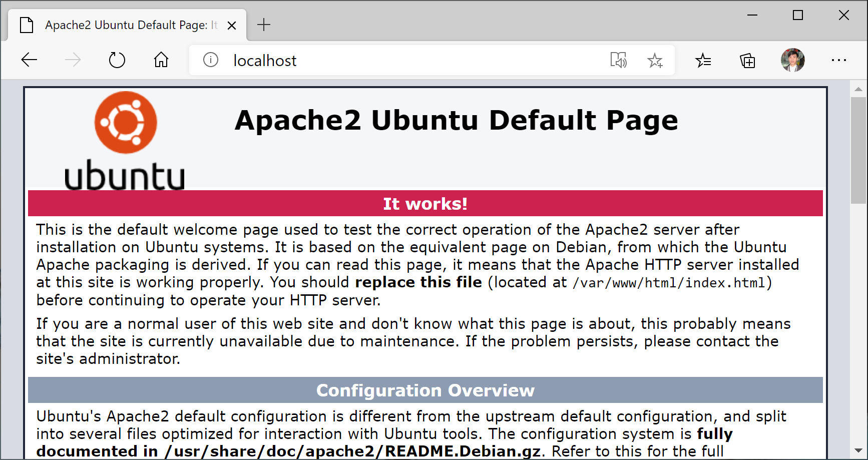868x460 pixels.
Task: Open a new browser tab
Action: (263, 25)
